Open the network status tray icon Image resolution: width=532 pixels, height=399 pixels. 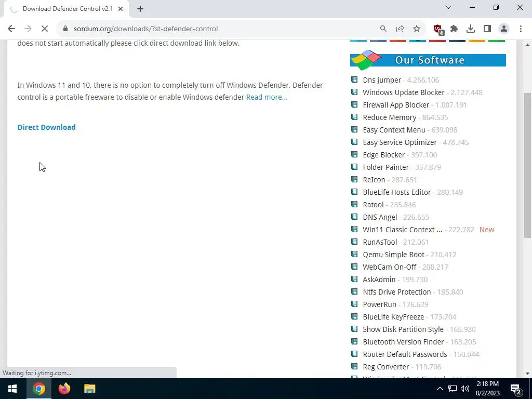[x=453, y=389]
